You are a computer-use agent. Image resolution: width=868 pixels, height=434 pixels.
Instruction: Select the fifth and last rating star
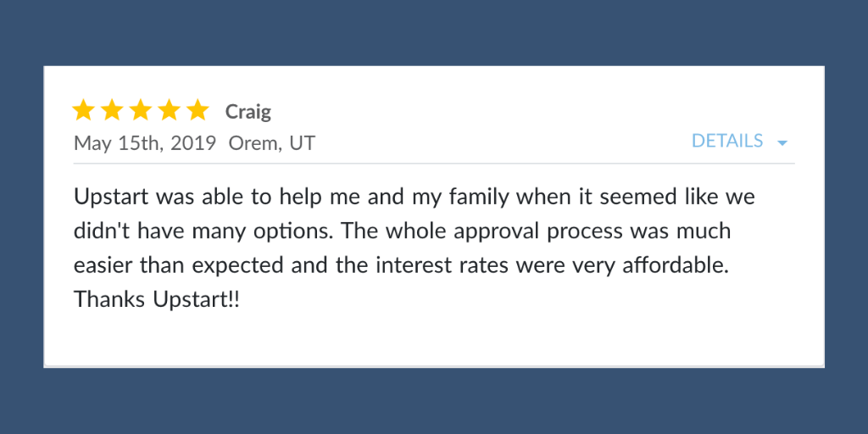(198, 110)
